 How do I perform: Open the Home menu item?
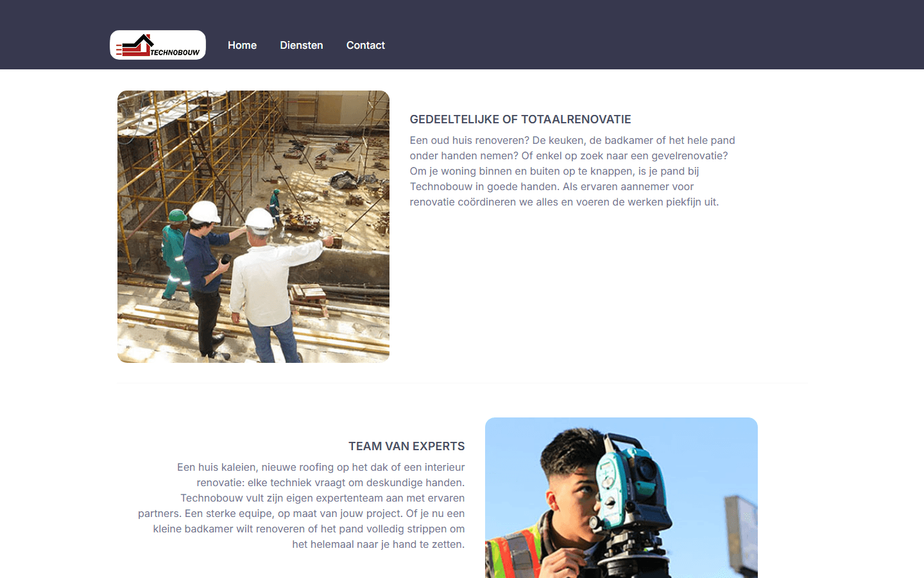[x=242, y=45]
